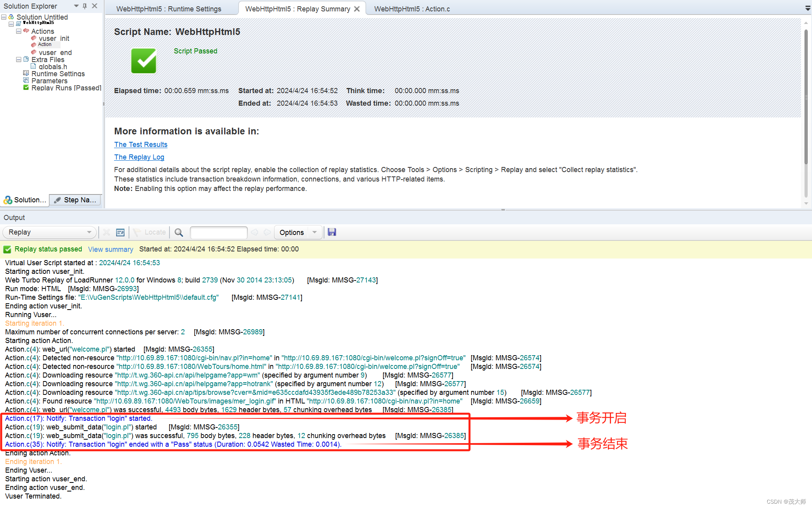Viewport: 812px width, 508px height.
Task: Click the save output log icon
Action: pos(331,232)
